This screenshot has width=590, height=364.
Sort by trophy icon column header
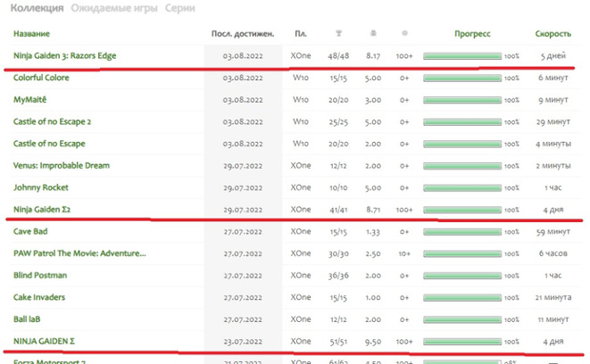[x=338, y=34]
